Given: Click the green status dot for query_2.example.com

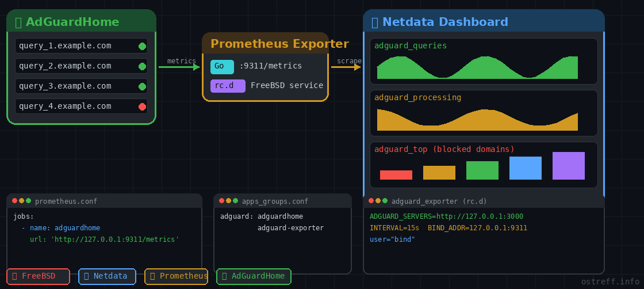Looking at the screenshot, I should pyautogui.click(x=142, y=66).
